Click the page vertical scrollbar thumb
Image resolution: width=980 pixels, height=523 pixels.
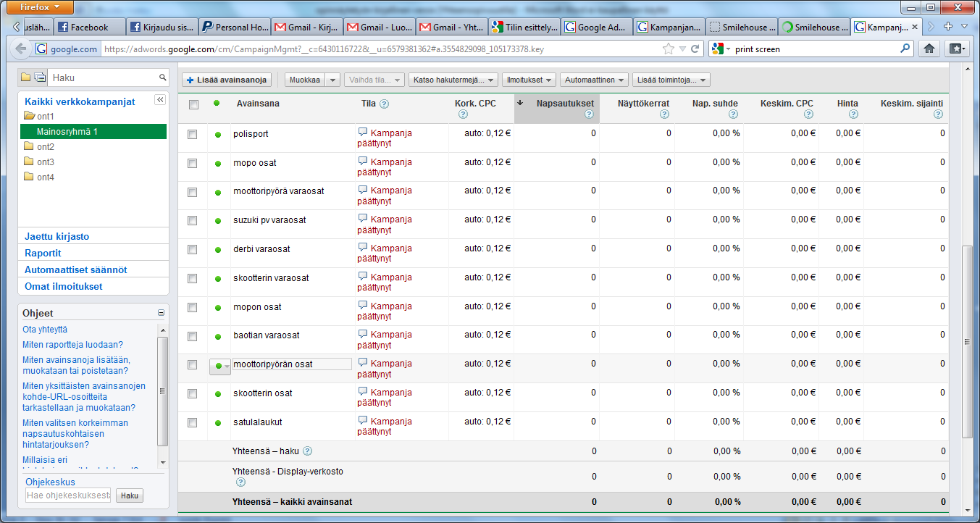coord(968,340)
